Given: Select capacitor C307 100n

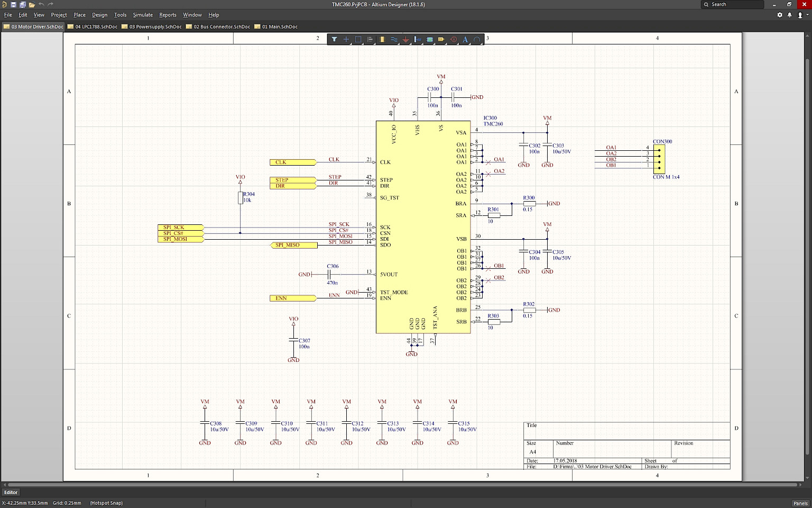Looking at the screenshot, I should click(x=293, y=339).
